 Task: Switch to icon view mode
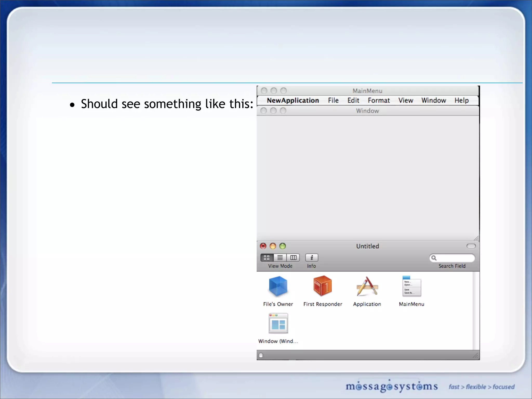pyautogui.click(x=267, y=258)
